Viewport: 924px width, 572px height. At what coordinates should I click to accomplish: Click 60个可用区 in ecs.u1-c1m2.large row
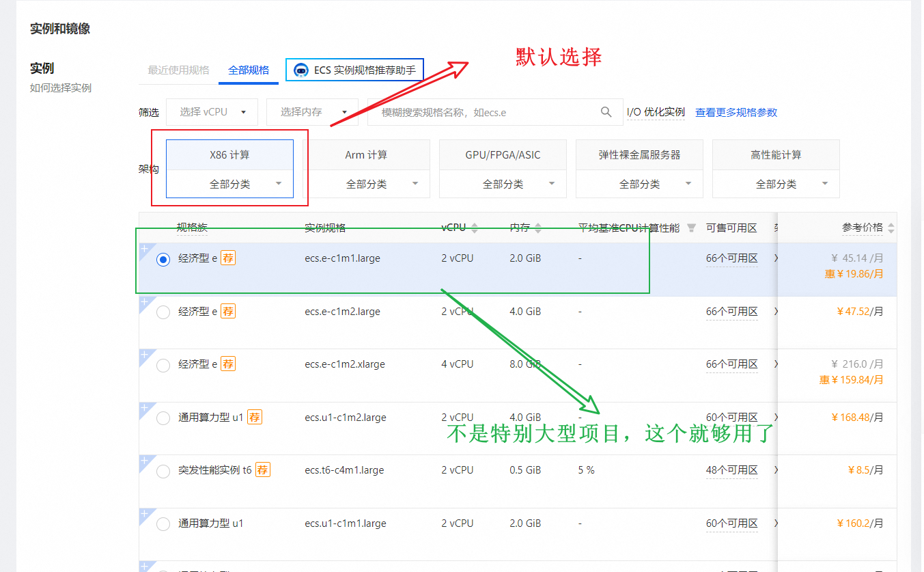tap(731, 418)
